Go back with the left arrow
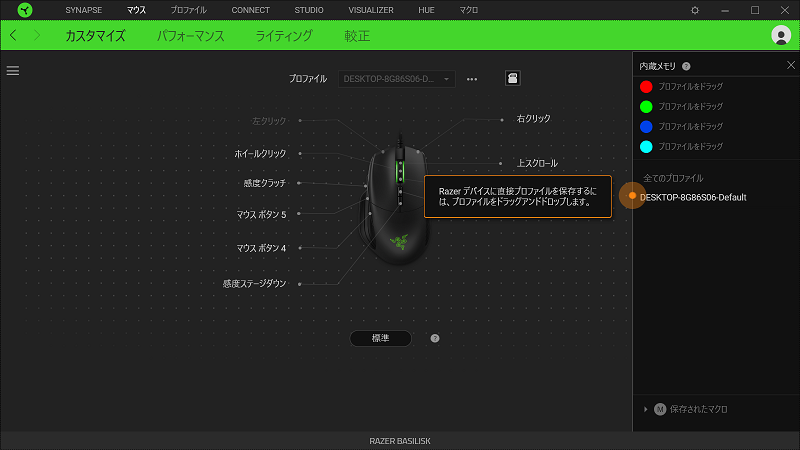Viewport: 800px width, 450px height. point(14,35)
